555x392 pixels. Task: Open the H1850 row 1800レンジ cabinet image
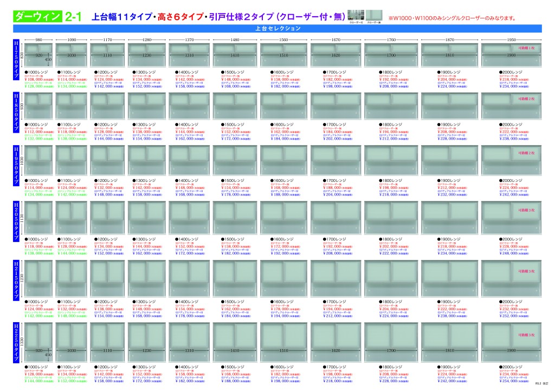[391, 106]
